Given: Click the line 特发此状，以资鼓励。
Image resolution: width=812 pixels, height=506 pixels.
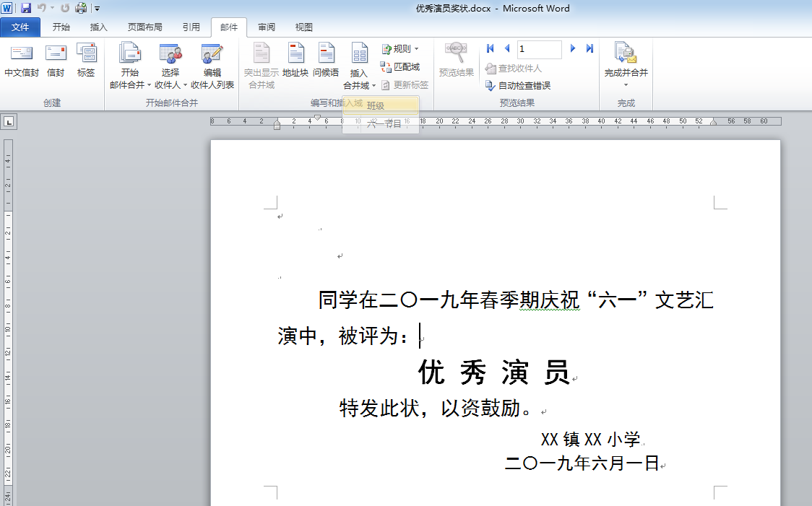Looking at the screenshot, I should (x=436, y=409).
